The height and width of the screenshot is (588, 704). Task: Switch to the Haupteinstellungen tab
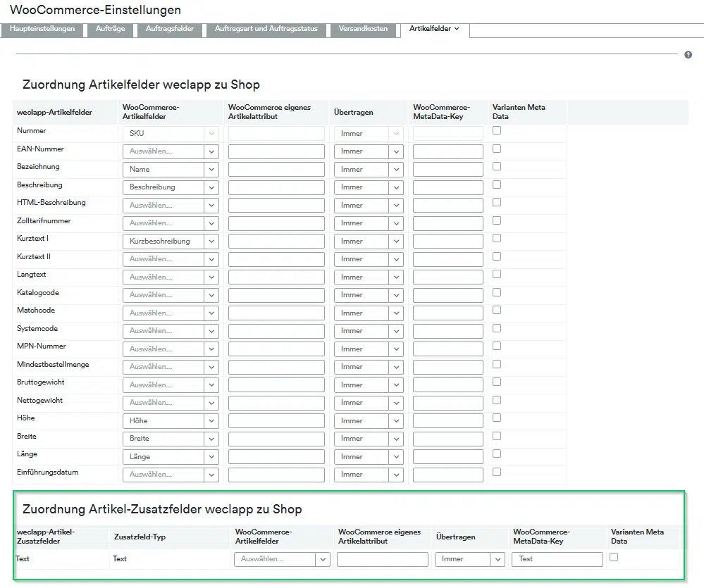click(x=42, y=29)
